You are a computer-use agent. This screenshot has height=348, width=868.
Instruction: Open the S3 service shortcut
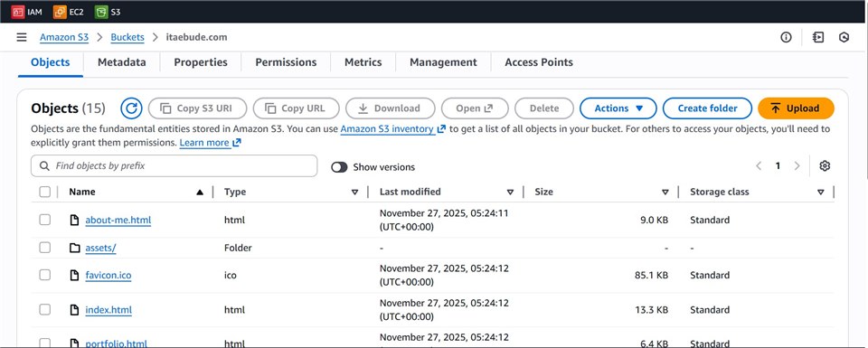pos(108,12)
